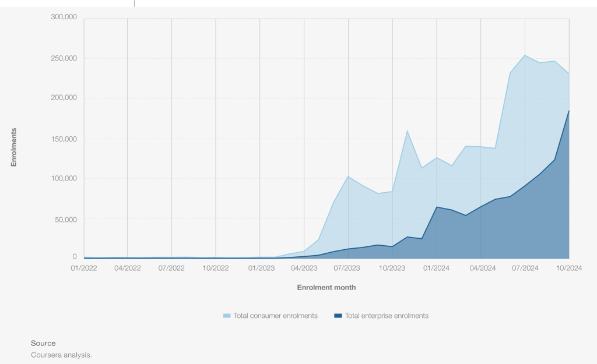
Task: Click the light blue consumer enrolments legend swatch
Action: pos(227,316)
